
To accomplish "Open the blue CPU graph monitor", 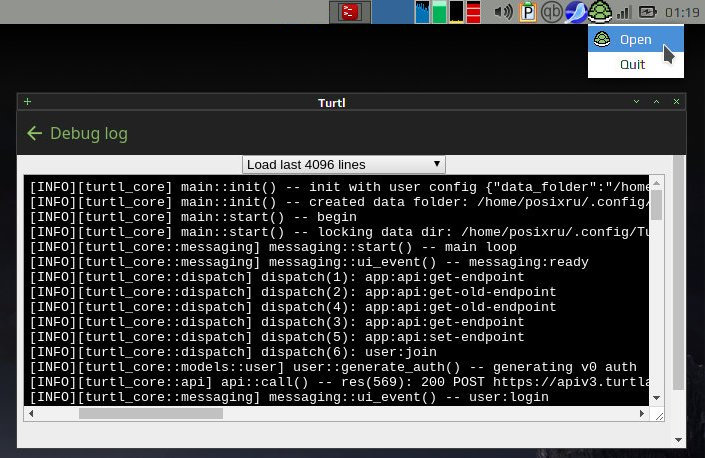I will coord(422,12).
